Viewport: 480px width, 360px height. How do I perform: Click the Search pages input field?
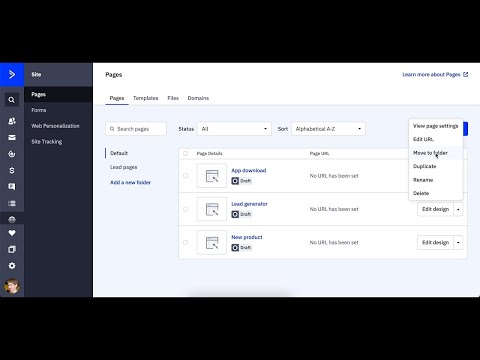[136, 129]
